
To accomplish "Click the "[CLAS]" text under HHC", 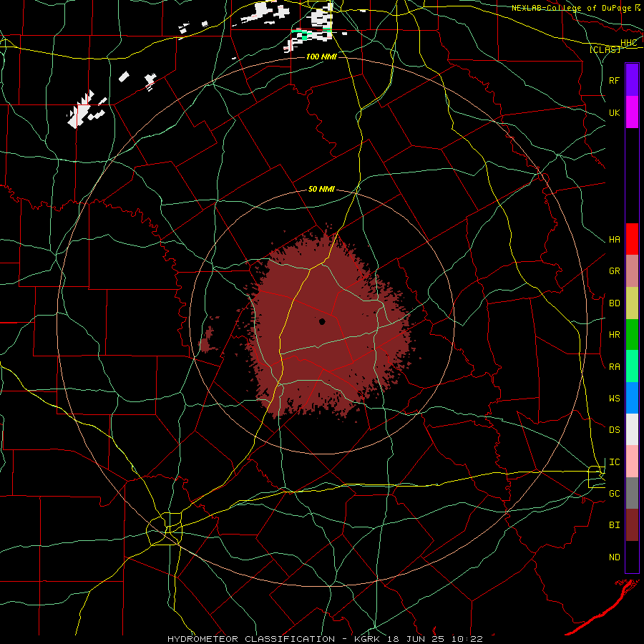I will tap(605, 49).
